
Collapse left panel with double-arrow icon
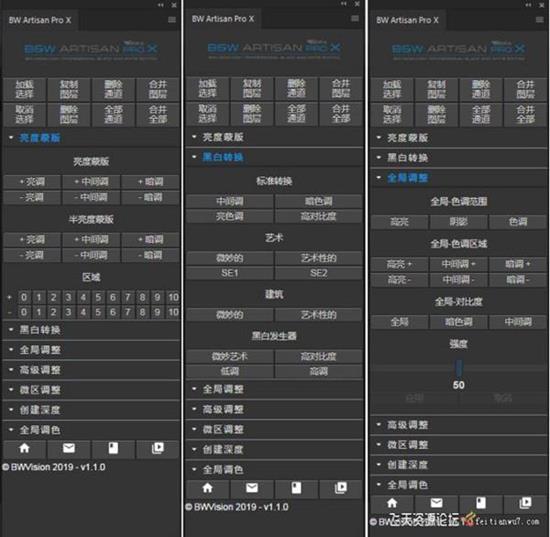160,5
